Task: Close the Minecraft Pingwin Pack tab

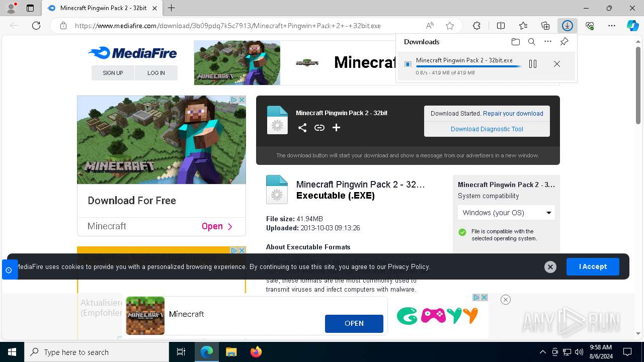Action: tap(155, 8)
